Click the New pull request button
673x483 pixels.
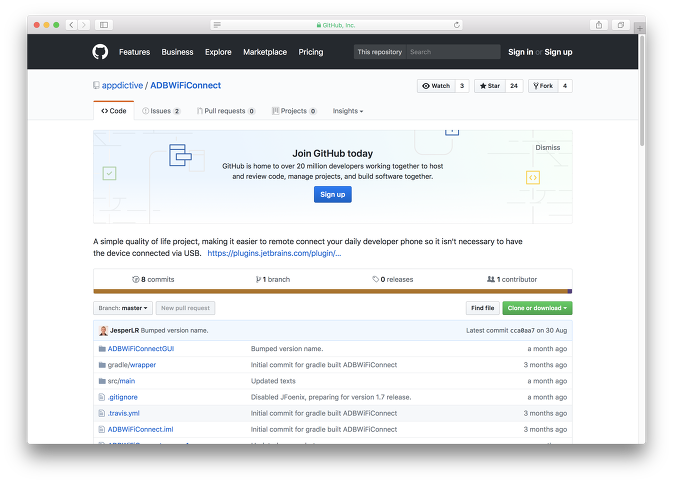tap(185, 308)
